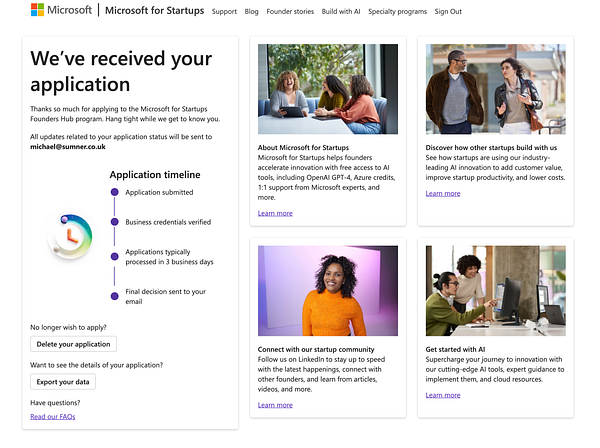Viewport: 600px width, 448px height.
Task: Click the people pointing at monitor photo
Action: (x=496, y=291)
